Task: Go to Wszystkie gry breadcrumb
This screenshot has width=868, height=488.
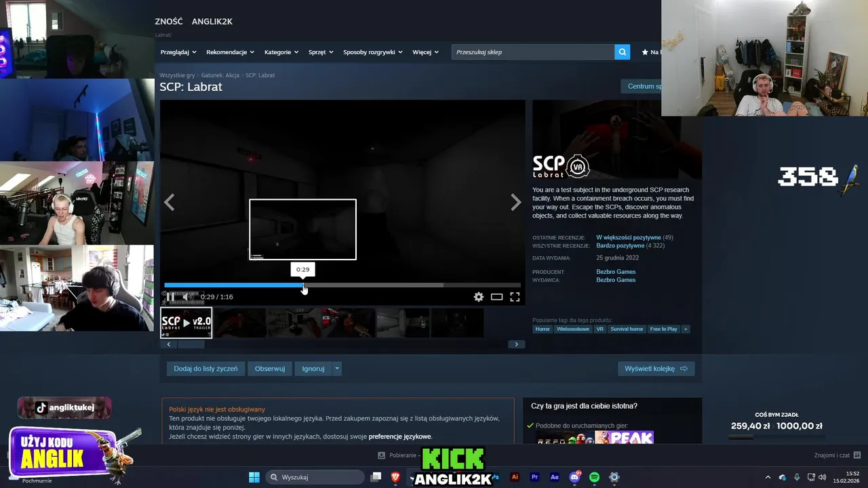Action: coord(177,75)
